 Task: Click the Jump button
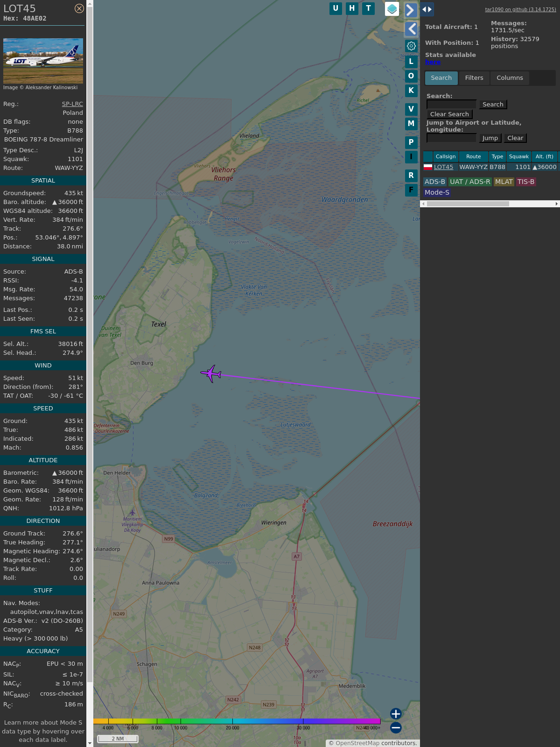coord(490,138)
